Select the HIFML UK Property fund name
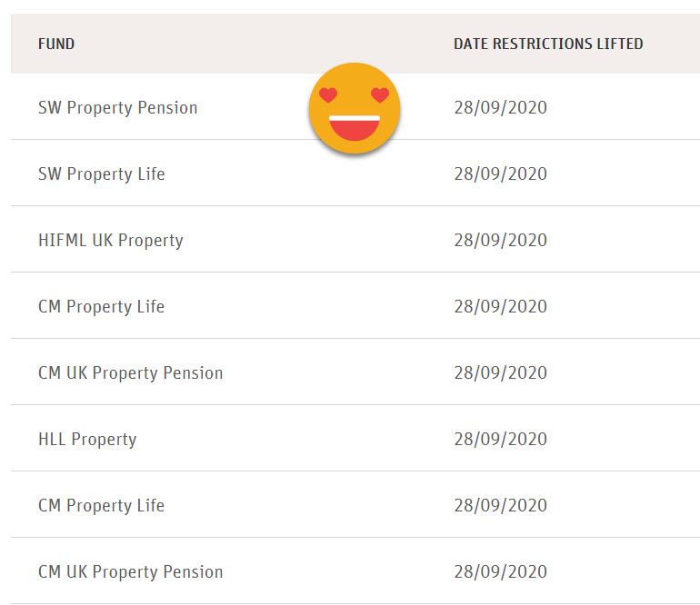The width and height of the screenshot is (700, 605). click(111, 241)
